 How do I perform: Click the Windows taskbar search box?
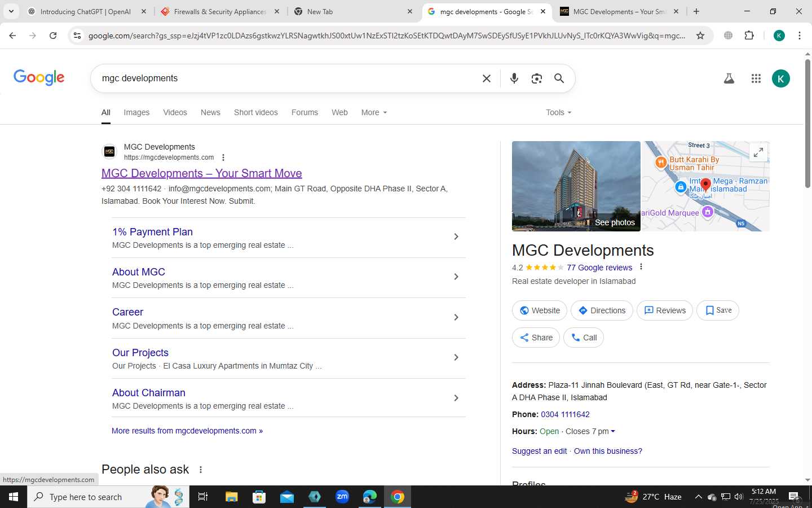pos(108,497)
